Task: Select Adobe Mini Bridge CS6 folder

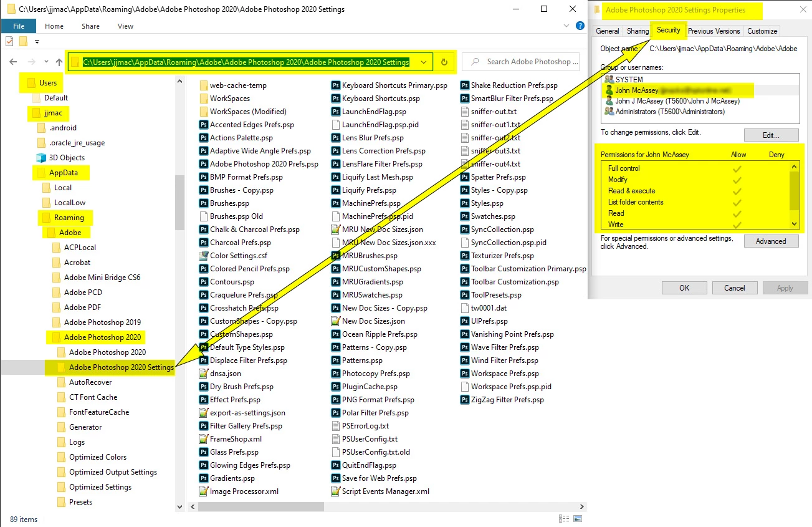Action: coord(102,278)
